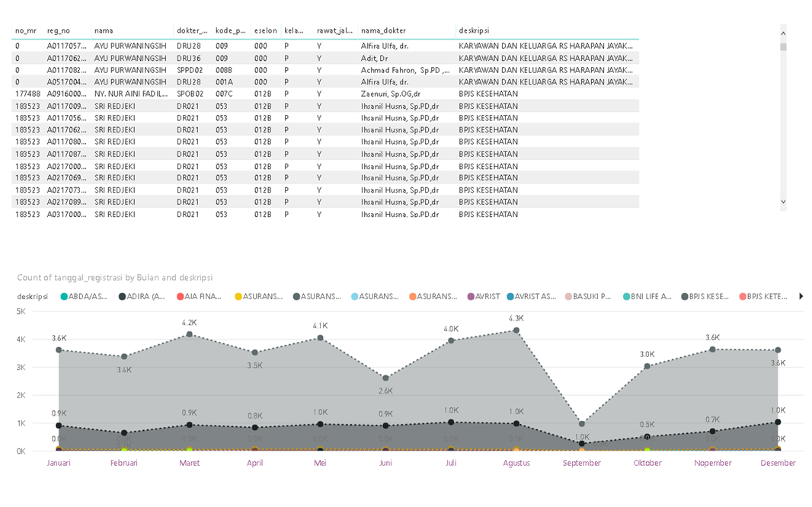This screenshot has height=507, width=812.
Task: Click the Februari x-axis label
Action: pyautogui.click(x=123, y=463)
